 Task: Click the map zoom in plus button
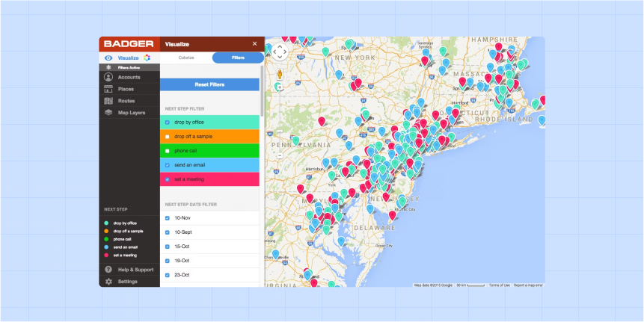pos(280,87)
